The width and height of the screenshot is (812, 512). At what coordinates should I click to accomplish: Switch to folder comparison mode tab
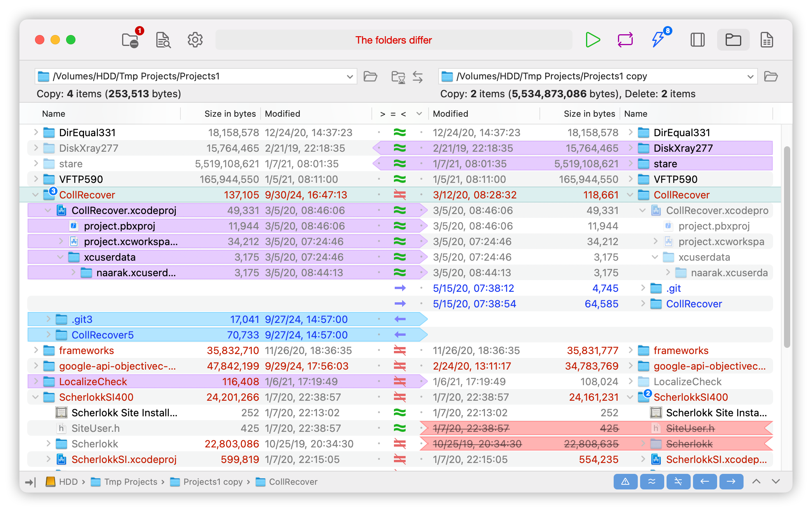(x=733, y=40)
